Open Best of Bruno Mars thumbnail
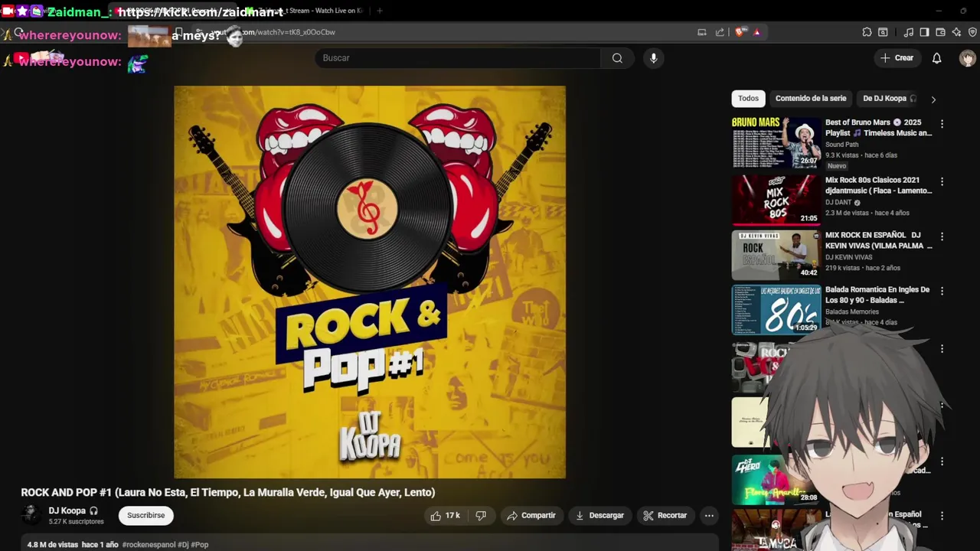Image resolution: width=980 pixels, height=551 pixels. point(776,142)
